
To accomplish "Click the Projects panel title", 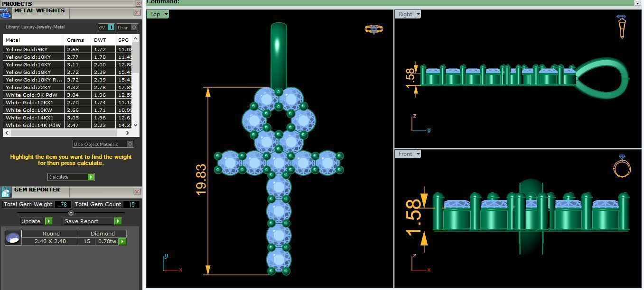I will point(17,3).
